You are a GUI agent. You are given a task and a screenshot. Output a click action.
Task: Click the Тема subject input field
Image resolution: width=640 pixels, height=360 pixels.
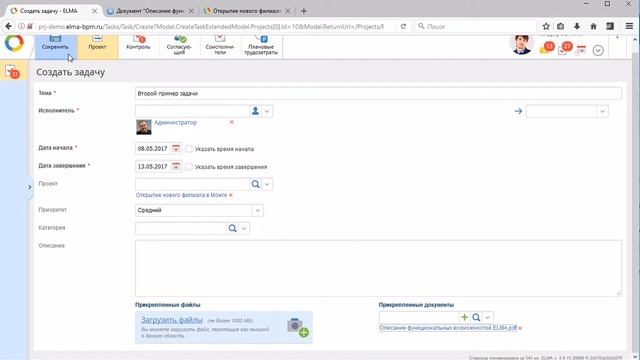(x=378, y=93)
